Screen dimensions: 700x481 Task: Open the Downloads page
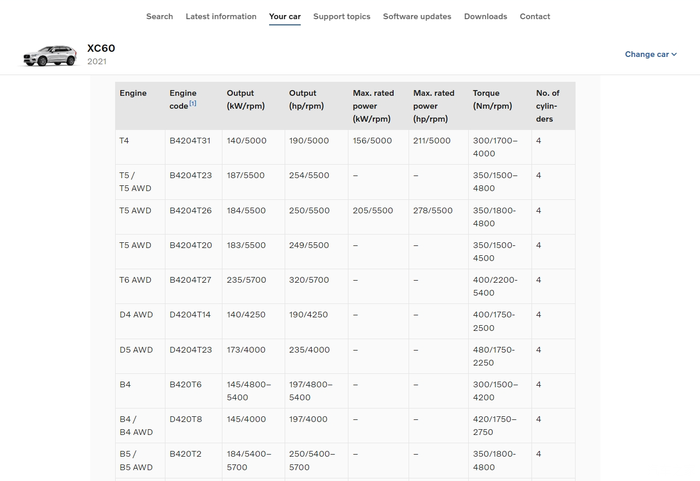coord(485,17)
